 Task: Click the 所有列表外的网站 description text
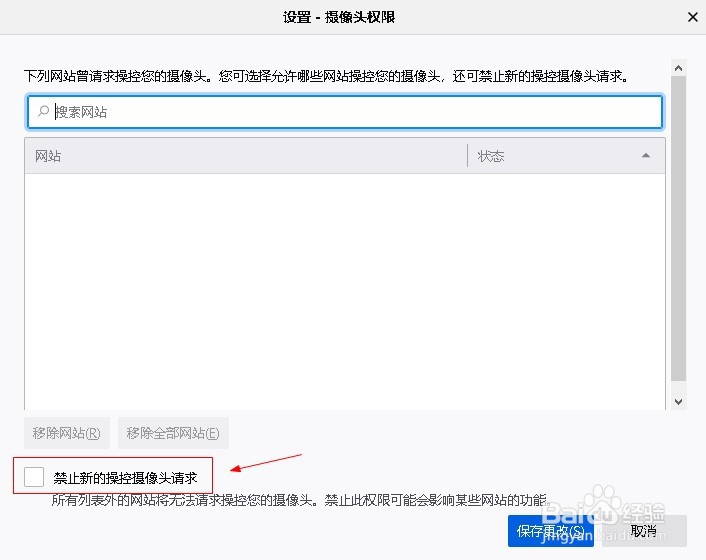pyautogui.click(x=301, y=500)
